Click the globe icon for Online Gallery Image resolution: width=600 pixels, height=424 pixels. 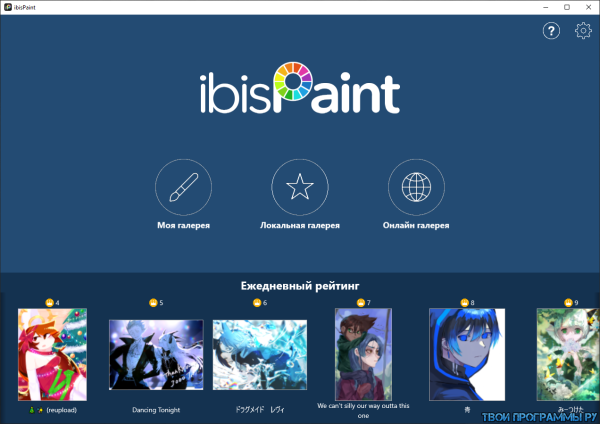pos(416,187)
